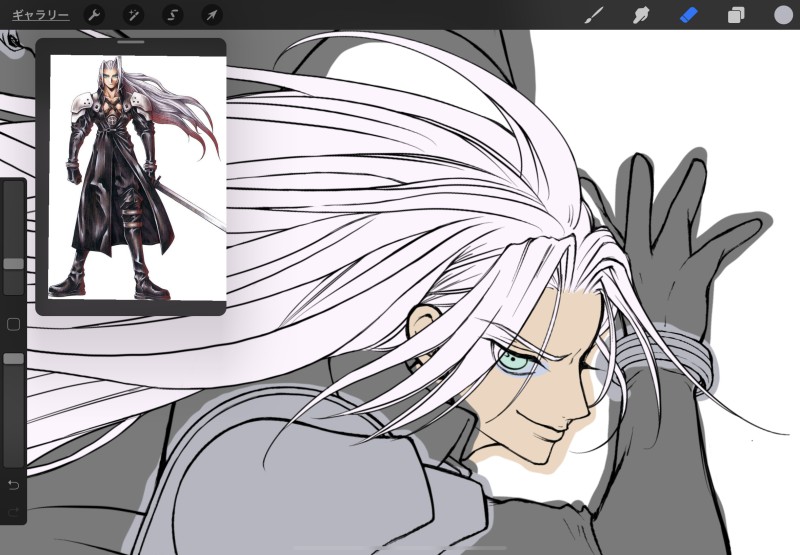Click the brush opacity slider handle

click(13, 359)
